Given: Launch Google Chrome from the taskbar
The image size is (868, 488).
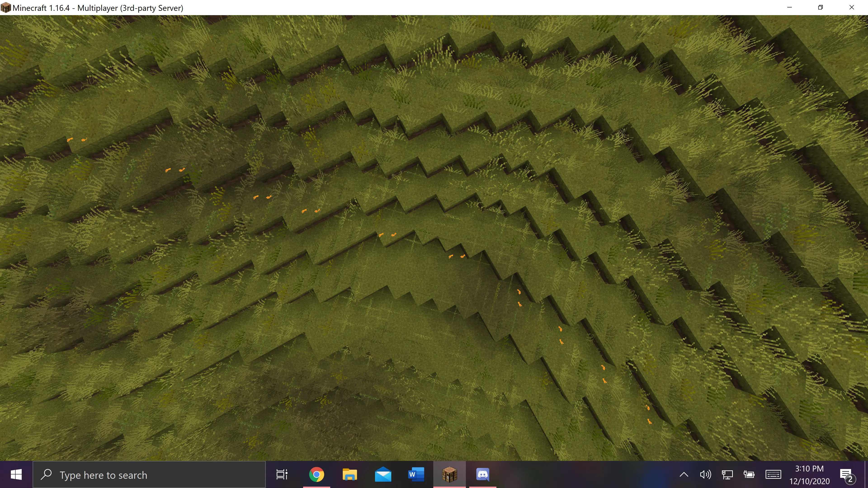Looking at the screenshot, I should 316,474.
